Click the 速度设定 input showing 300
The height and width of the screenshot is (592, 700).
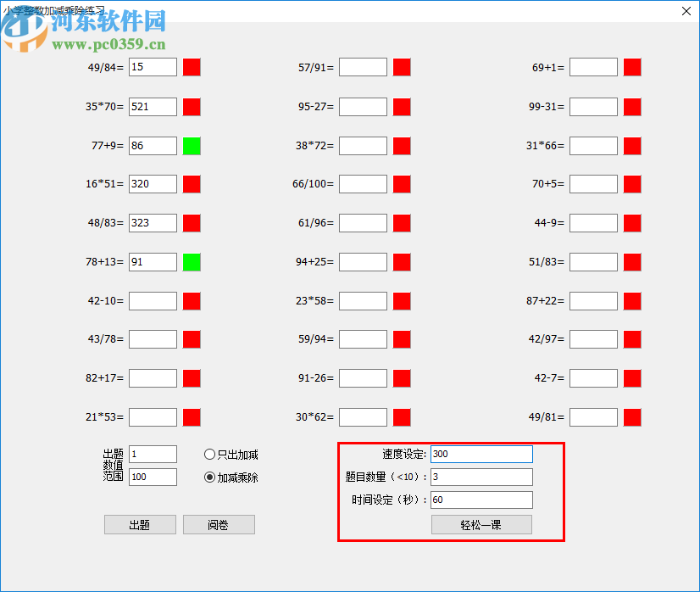(481, 454)
